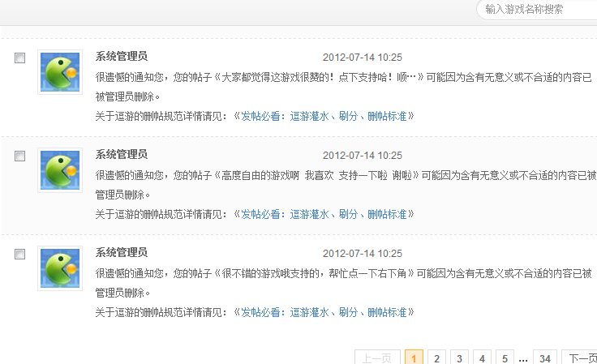Screen dimensions: 597x364
Task: Click 系统管理员 sender name on 大家都觉得这游戏很赞的 message
Action: 122,56
